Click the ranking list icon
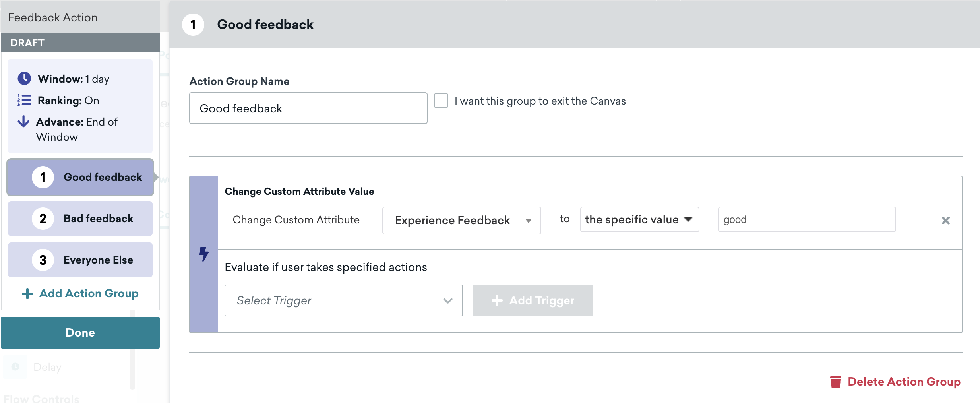This screenshot has height=403, width=980. (24, 100)
